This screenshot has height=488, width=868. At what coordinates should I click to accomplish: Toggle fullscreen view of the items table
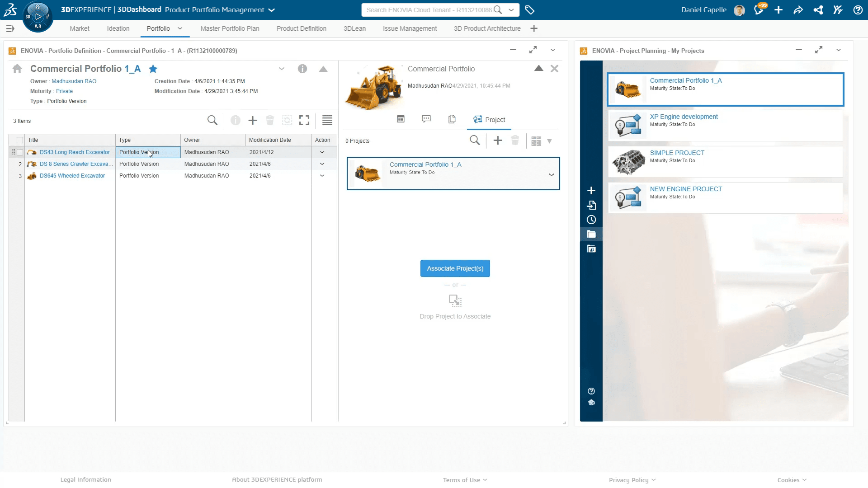tap(304, 120)
